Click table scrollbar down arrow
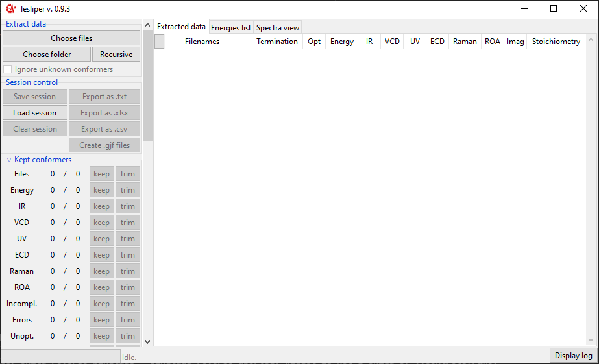Viewport: 599px width, 364px height. 591,340
